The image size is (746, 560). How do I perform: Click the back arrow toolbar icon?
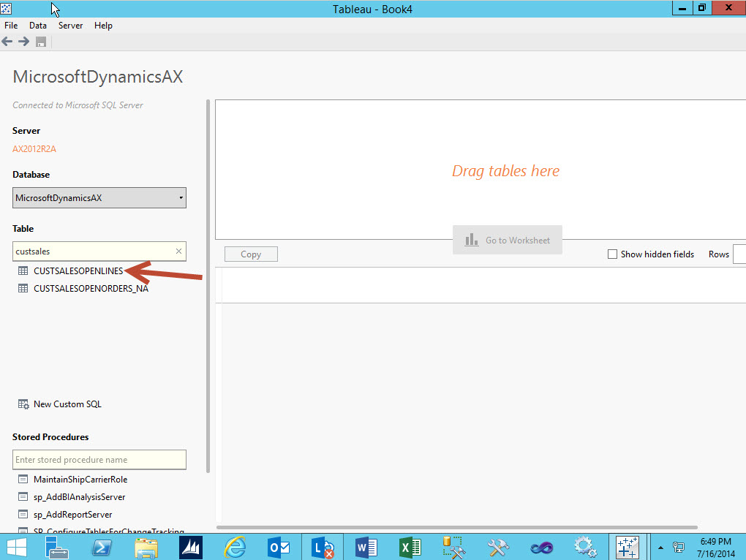(7, 42)
